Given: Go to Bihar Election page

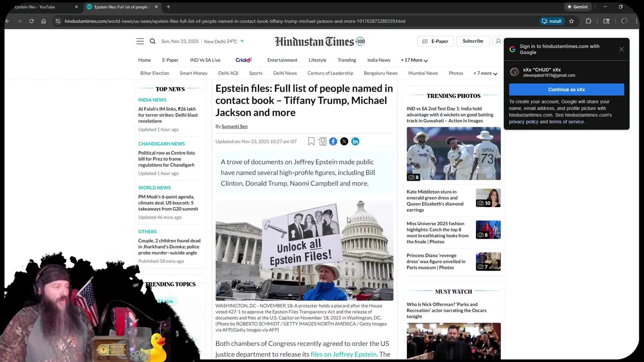Looking at the screenshot, I should pos(154,73).
